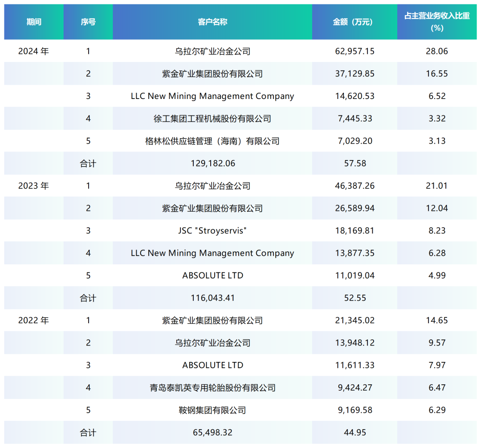Click total share 57.58
Screen dimensions: 481x448
[355, 163]
